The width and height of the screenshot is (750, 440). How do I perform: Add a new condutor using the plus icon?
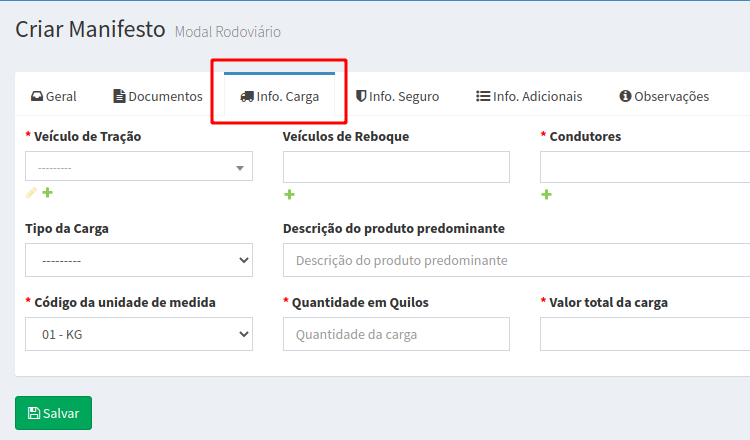pos(546,195)
